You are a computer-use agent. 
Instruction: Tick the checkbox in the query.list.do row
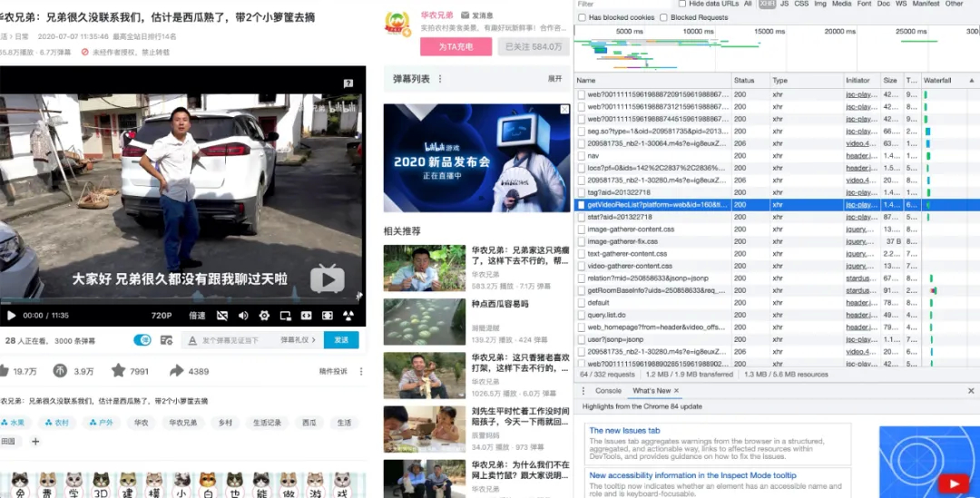[x=582, y=315]
